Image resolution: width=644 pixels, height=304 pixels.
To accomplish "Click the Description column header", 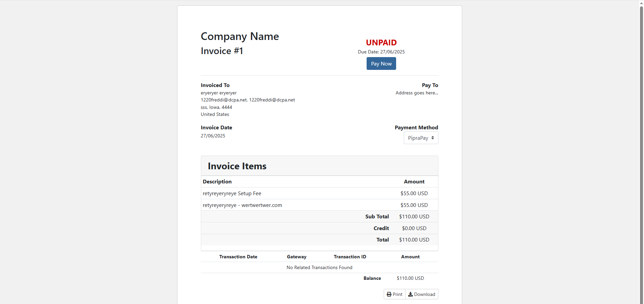I will (217, 182).
